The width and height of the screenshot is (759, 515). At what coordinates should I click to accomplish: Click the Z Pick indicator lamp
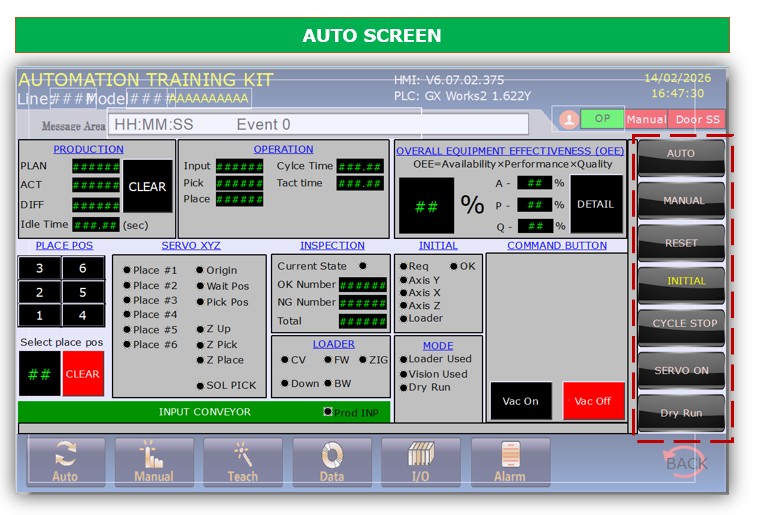[x=200, y=345]
